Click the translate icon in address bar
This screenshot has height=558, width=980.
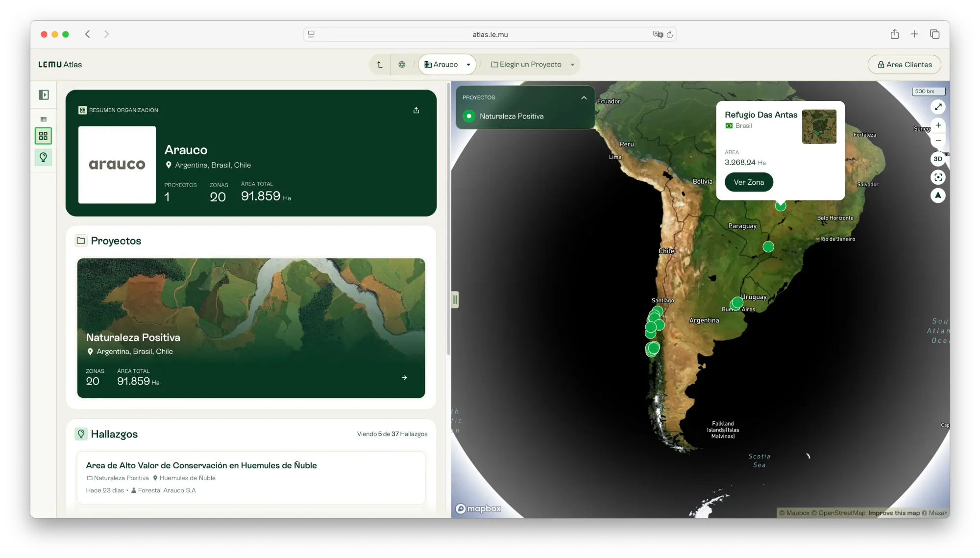tap(658, 34)
